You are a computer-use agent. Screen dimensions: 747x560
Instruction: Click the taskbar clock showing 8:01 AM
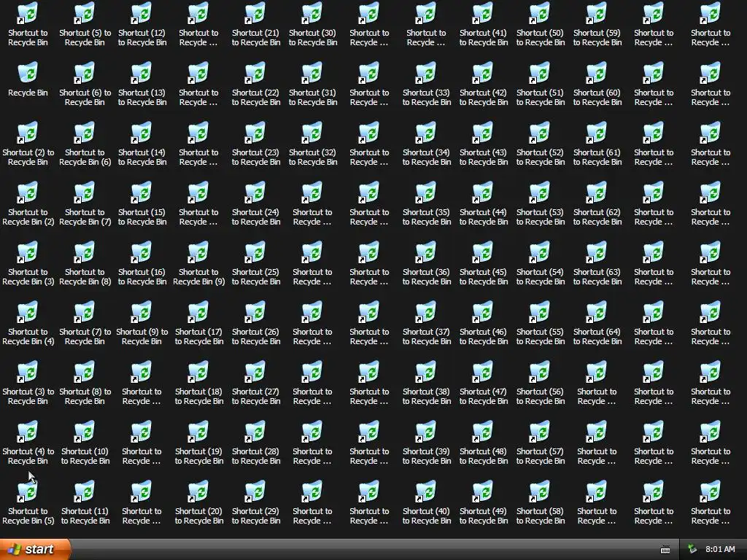coord(720,549)
